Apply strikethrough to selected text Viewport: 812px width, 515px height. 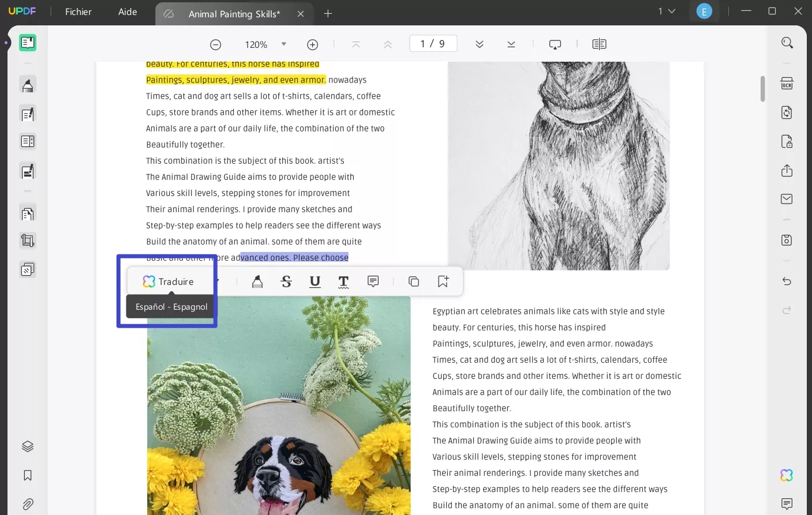[286, 281]
